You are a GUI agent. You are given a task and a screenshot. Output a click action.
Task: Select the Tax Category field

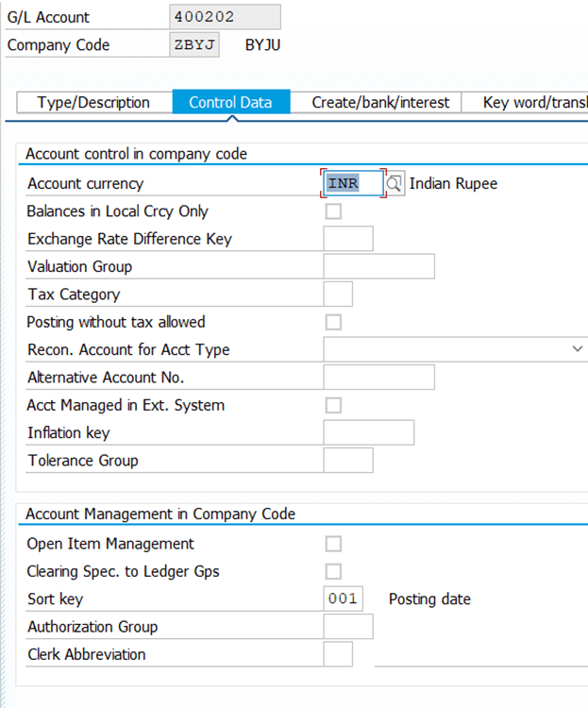point(338,295)
